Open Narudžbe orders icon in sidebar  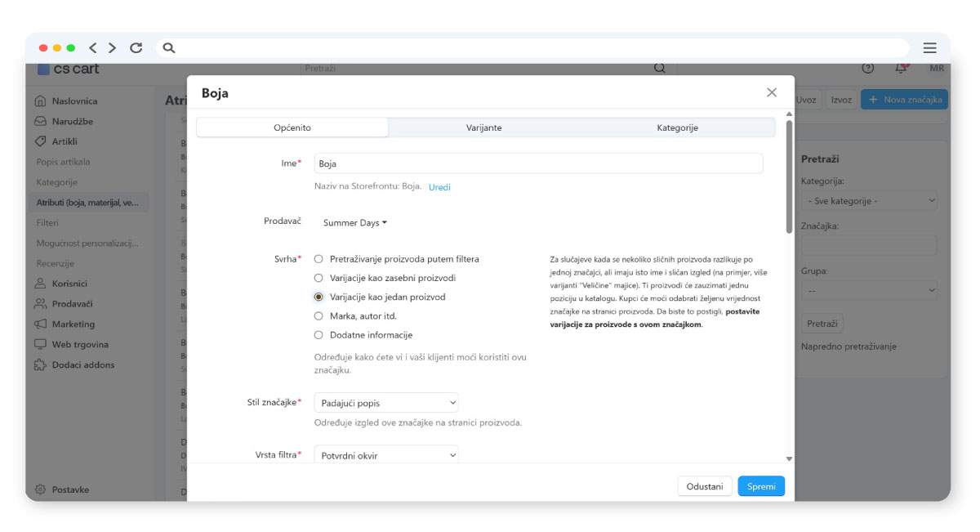coord(40,121)
